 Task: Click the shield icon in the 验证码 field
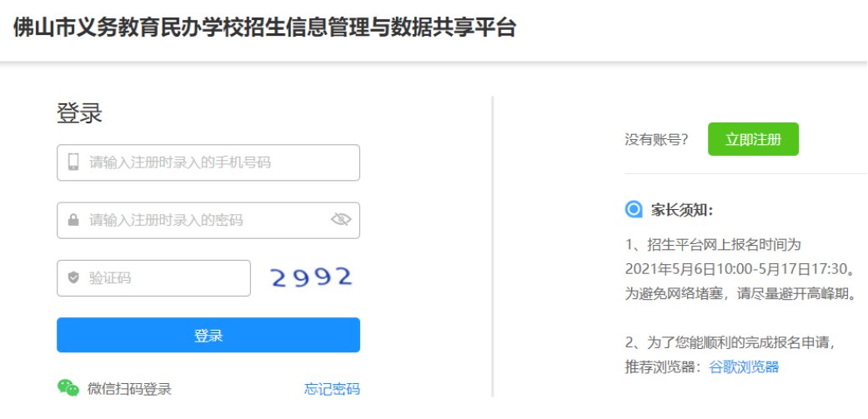(73, 278)
